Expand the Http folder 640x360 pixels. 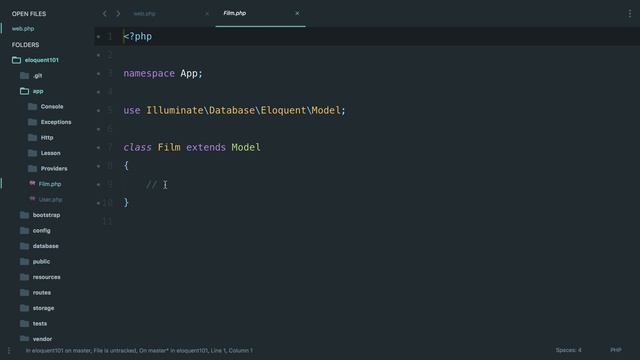[x=41, y=138]
